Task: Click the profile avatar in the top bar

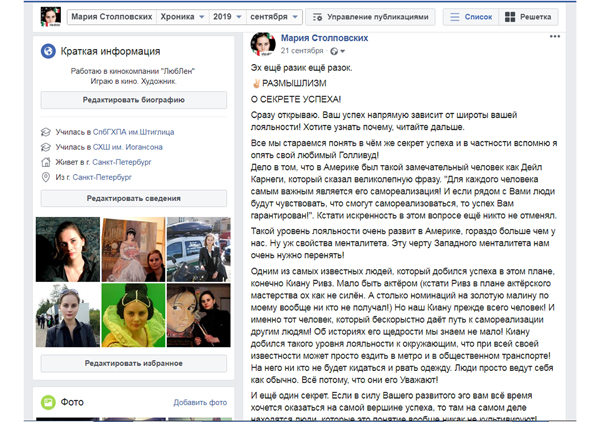Action: click(x=51, y=17)
